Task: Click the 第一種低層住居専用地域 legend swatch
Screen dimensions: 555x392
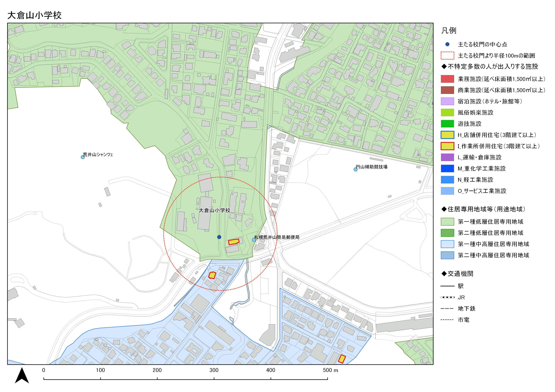Action: tap(447, 221)
